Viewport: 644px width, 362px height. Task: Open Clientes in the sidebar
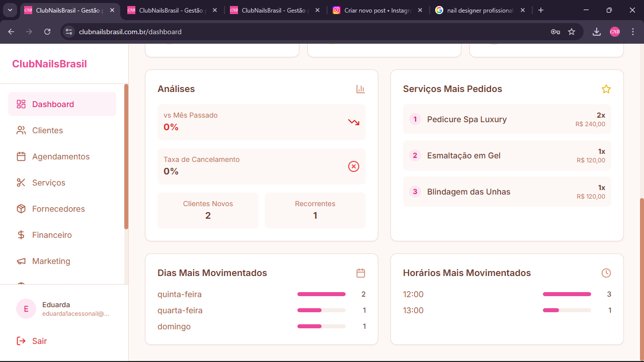pyautogui.click(x=47, y=130)
